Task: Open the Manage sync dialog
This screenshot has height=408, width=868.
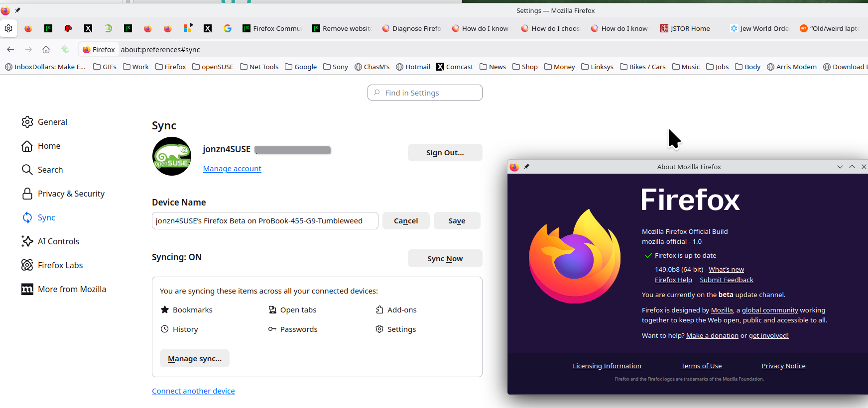Action: pyautogui.click(x=195, y=359)
